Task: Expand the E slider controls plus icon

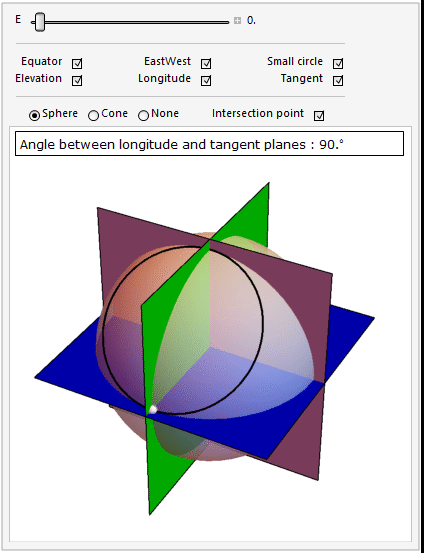Action: click(237, 21)
